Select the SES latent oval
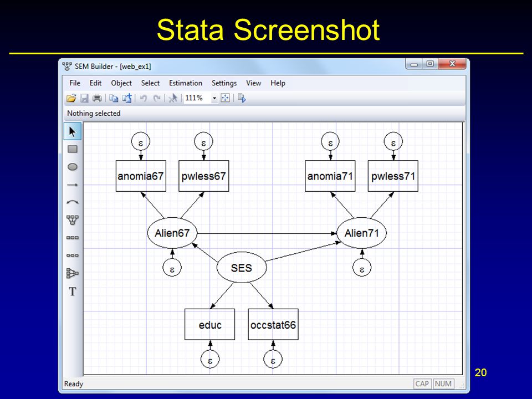The width and height of the screenshot is (532, 399). tap(242, 268)
